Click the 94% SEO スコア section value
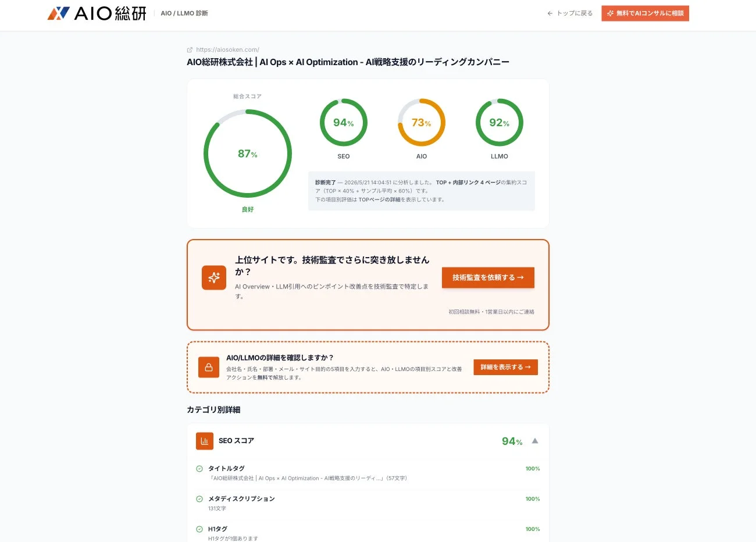This screenshot has height=542, width=756. click(x=512, y=441)
